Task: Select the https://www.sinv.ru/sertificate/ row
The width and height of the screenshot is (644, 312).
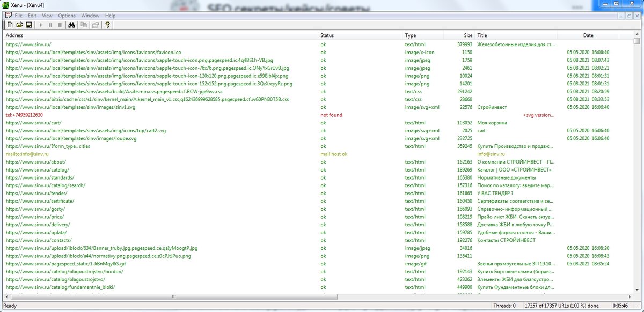Action: [40, 201]
